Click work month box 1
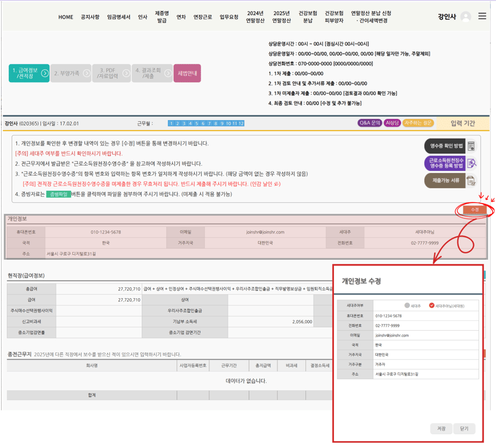 tap(171, 124)
